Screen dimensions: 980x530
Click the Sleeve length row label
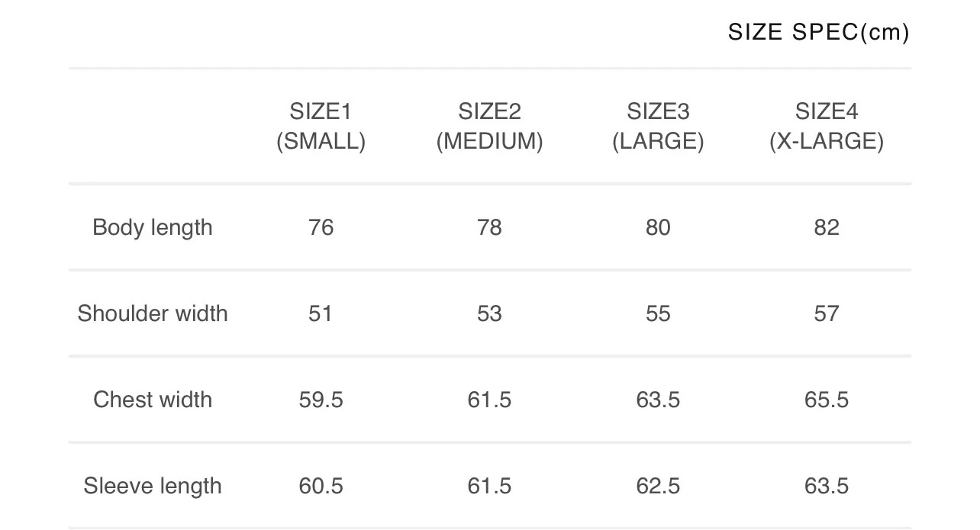(x=153, y=486)
